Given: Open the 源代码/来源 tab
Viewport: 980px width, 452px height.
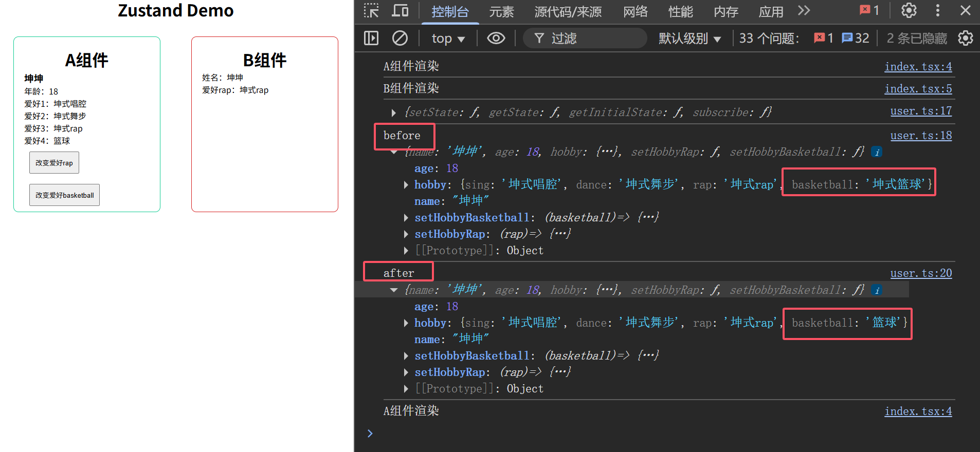Looking at the screenshot, I should click(x=568, y=12).
